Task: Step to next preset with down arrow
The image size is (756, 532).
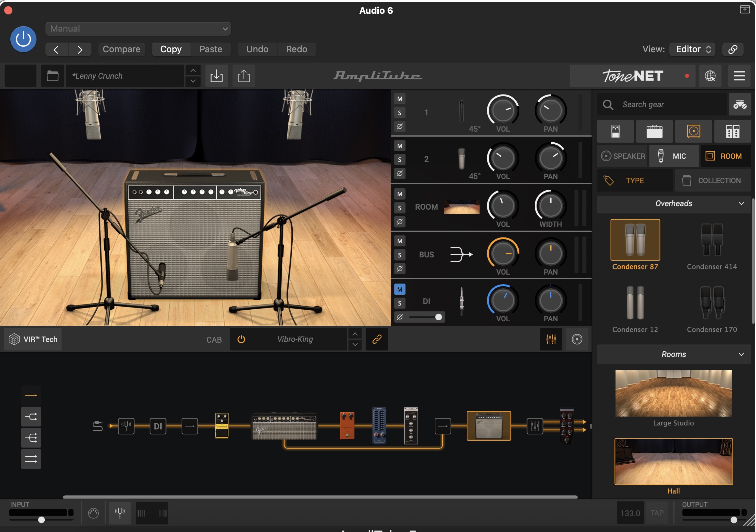Action: [193, 81]
